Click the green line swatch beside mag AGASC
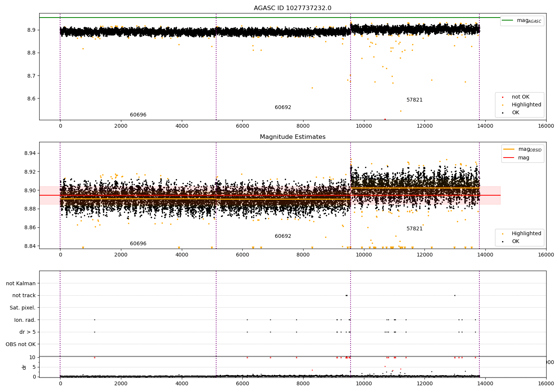This screenshot has height=392, width=560. point(507,21)
